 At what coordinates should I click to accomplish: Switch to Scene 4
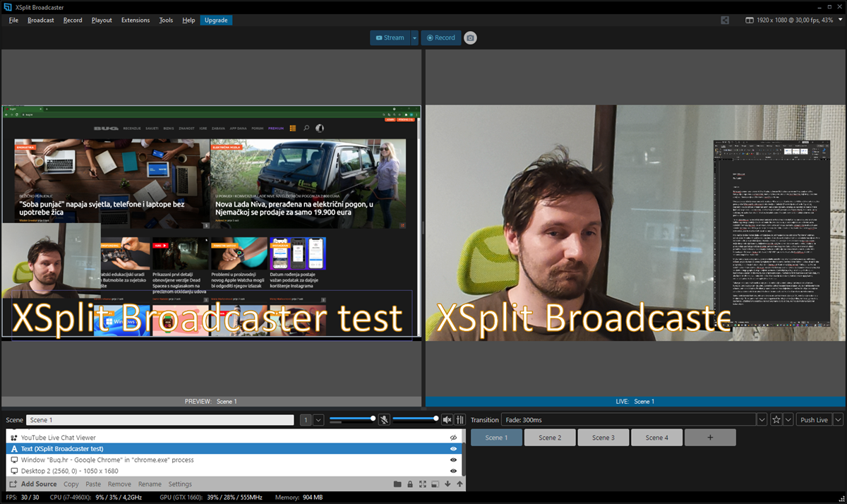point(656,438)
